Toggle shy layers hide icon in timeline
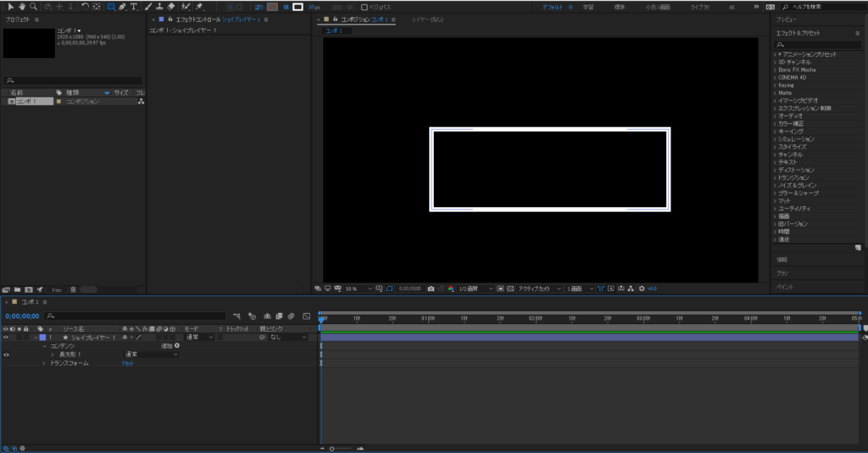The height and width of the screenshot is (453, 868). coord(267,316)
